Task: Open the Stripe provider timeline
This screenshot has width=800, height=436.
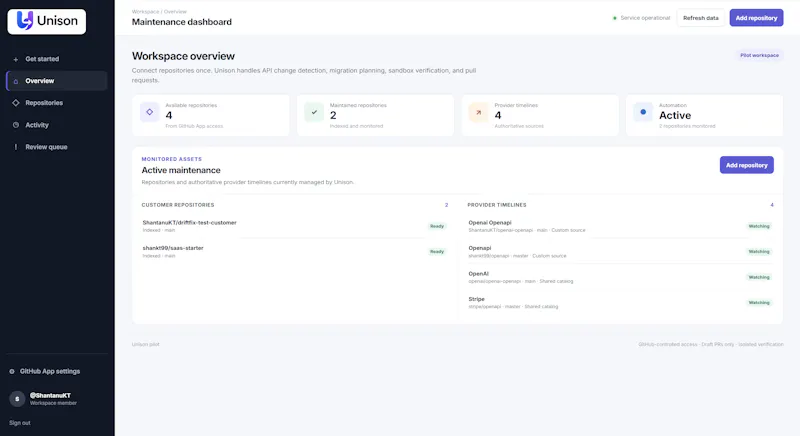Action: coord(620,302)
